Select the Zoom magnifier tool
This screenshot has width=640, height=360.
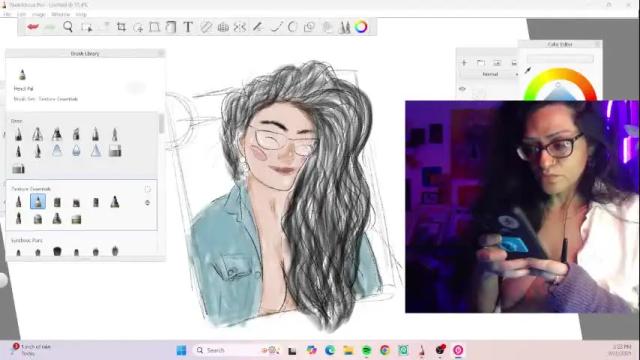[x=68, y=27]
